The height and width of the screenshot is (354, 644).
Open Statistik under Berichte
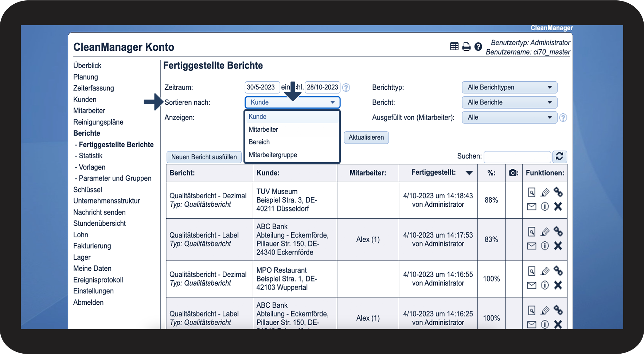tap(91, 156)
